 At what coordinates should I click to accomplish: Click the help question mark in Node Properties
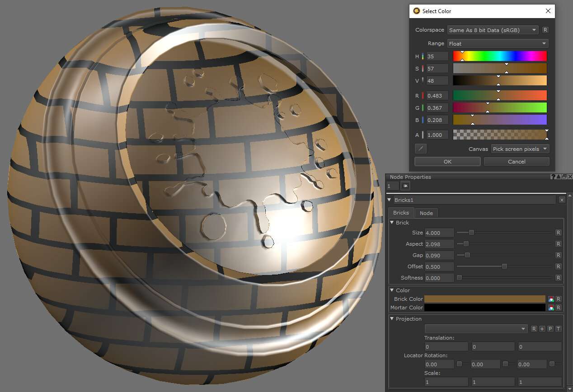point(553,177)
